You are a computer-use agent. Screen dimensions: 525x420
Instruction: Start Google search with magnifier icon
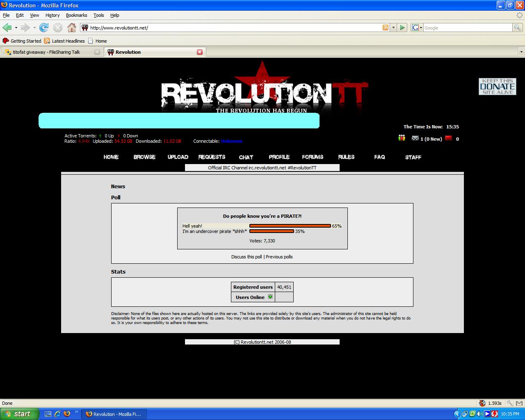tap(518, 27)
